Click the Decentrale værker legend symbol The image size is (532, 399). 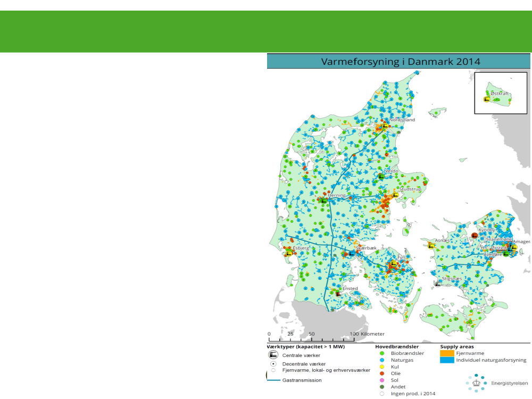point(273,364)
